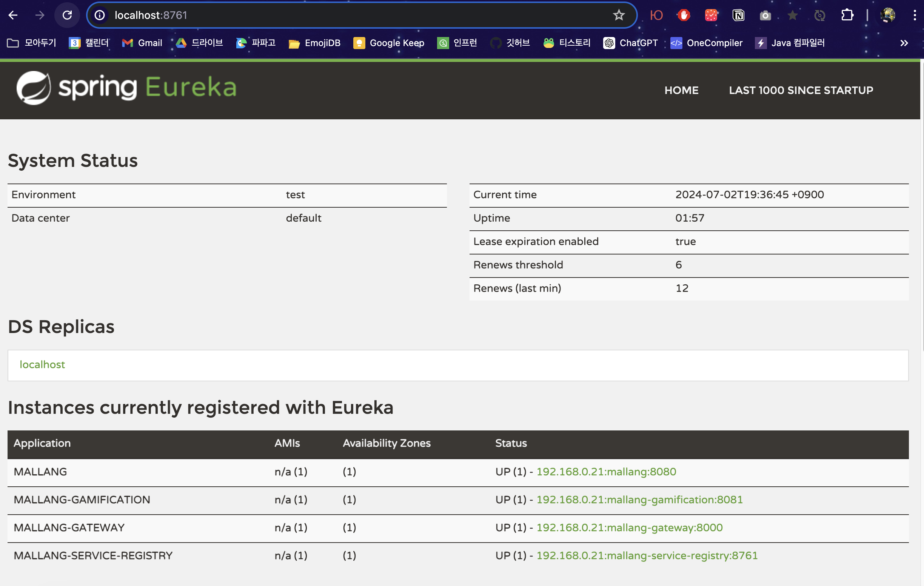Open mallang-gateway:8000 instance link
This screenshot has width=924, height=586.
click(629, 528)
